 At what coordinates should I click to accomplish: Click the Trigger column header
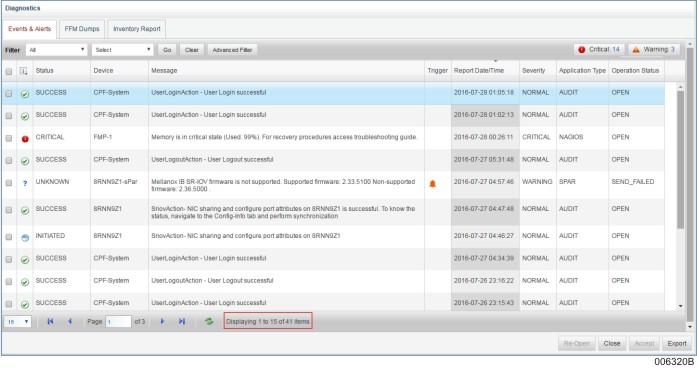tap(437, 71)
